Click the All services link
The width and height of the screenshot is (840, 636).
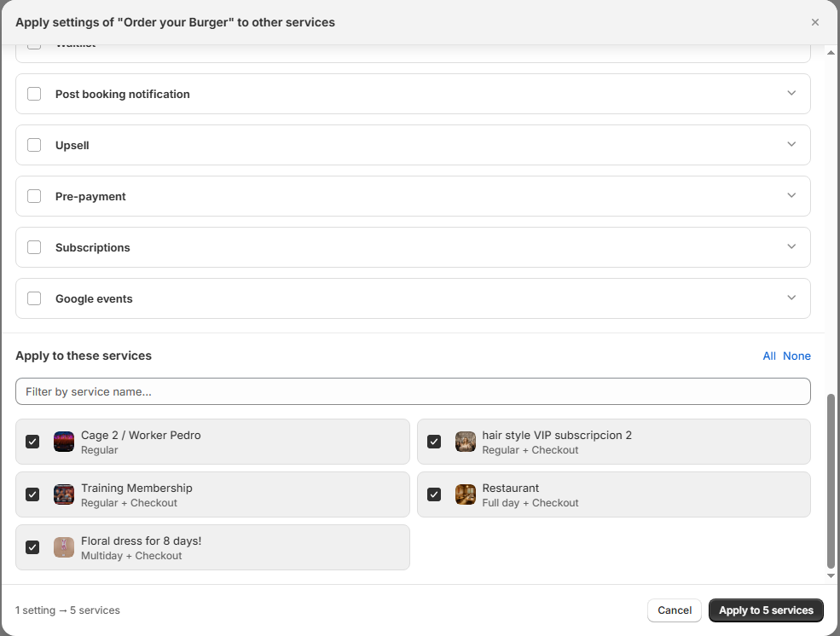pos(769,356)
